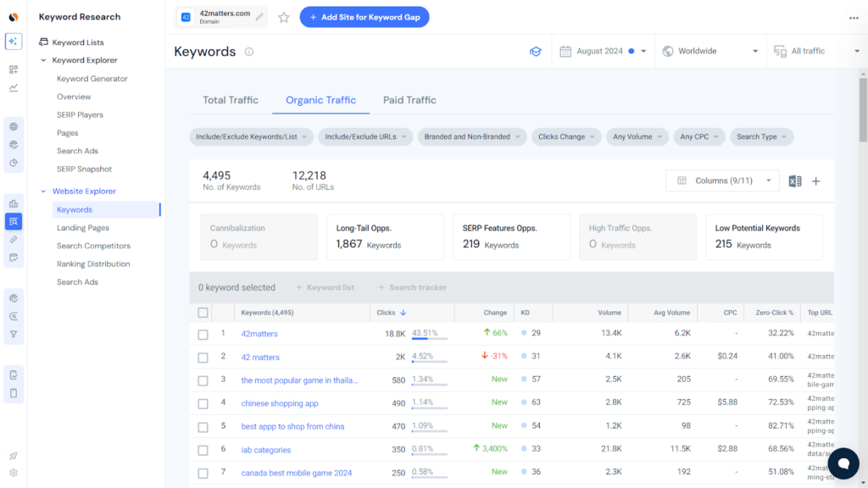
Task: Open Search Competitors in Website Explorer
Action: (x=93, y=246)
